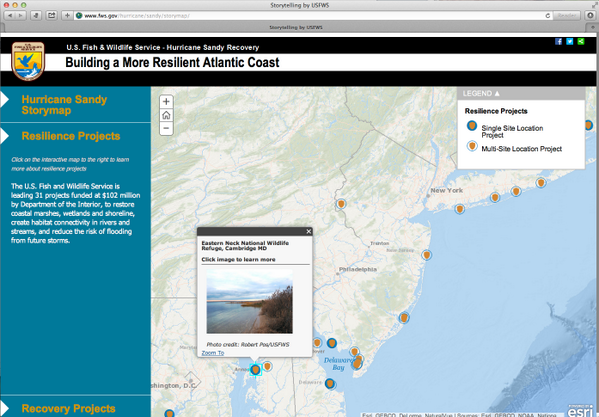Click the cloud tabs toolbar button
Image resolution: width=599 pixels, height=417 pixels.
pos(36,15)
